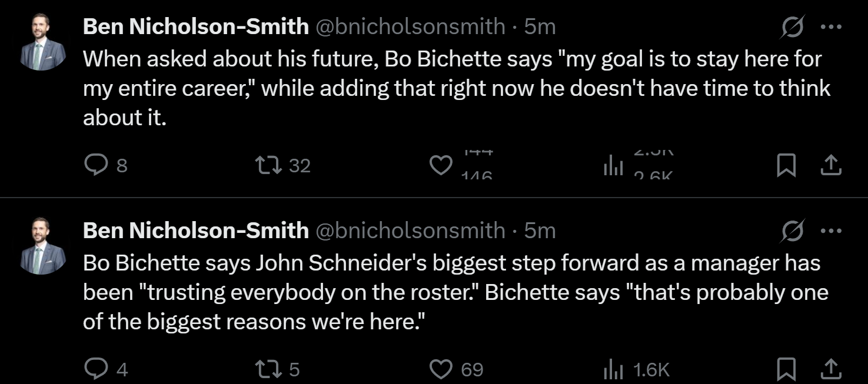
Task: Like the tweet about Bichette's future
Action: click(441, 165)
